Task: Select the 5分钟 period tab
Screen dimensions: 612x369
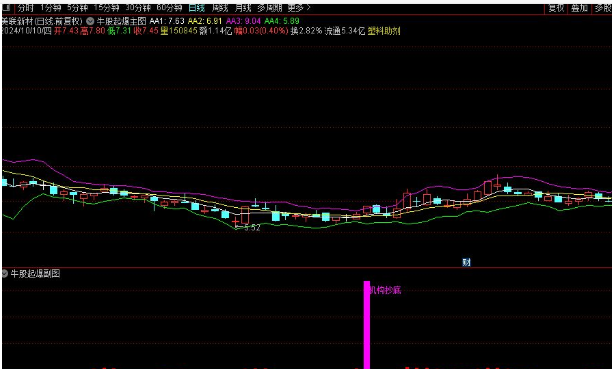Action: coord(77,8)
